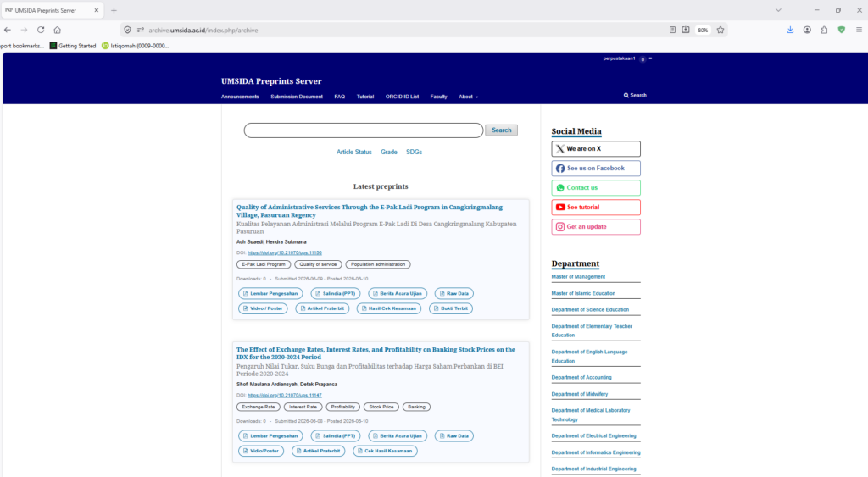Screen dimensions: 868x477
Task: Open the Getting Started bookmark
Action: (x=73, y=46)
